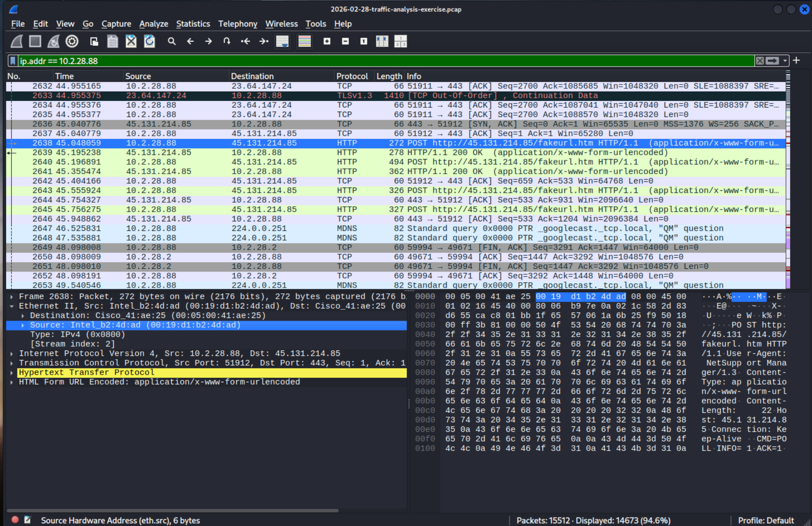Open the Analyze menu
812x526 pixels.
pos(154,24)
